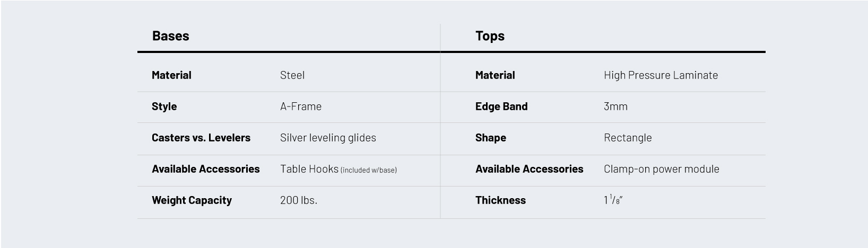Click the Shape label in Tops
Screen dimensions: 868x248
491,138
